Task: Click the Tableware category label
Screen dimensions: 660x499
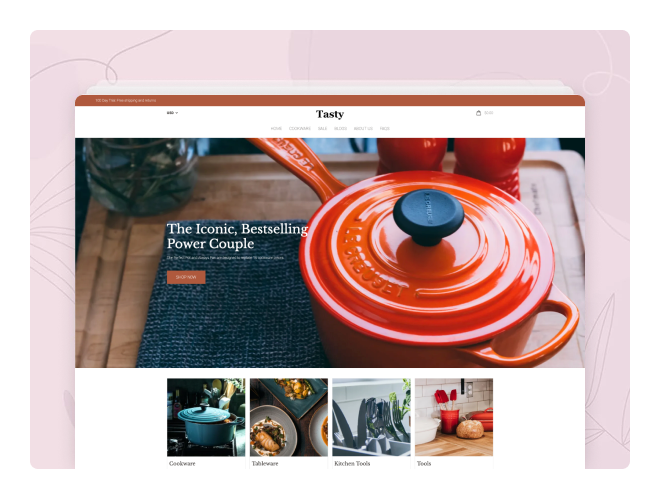Action: click(265, 463)
